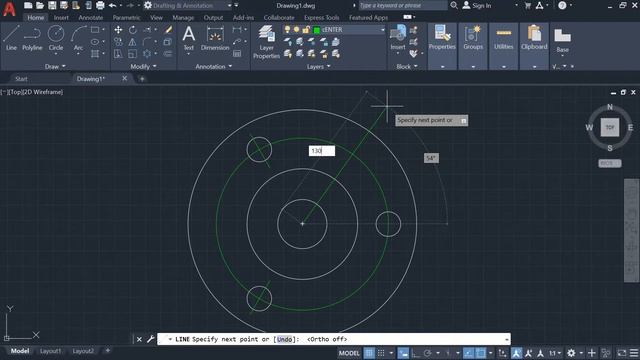This screenshot has width=640, height=360.
Task: Activate the Erase tool
Action: coord(168,30)
